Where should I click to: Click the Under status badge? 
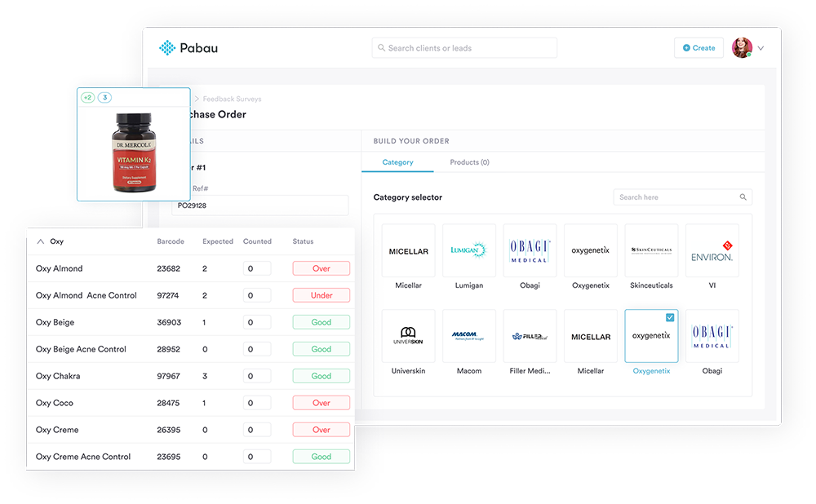click(x=322, y=295)
